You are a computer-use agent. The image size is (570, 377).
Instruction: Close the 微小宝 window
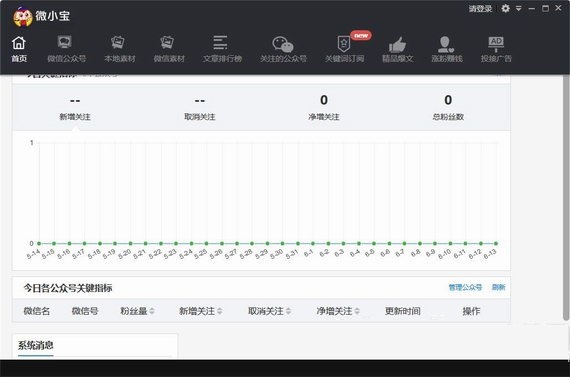click(x=558, y=8)
